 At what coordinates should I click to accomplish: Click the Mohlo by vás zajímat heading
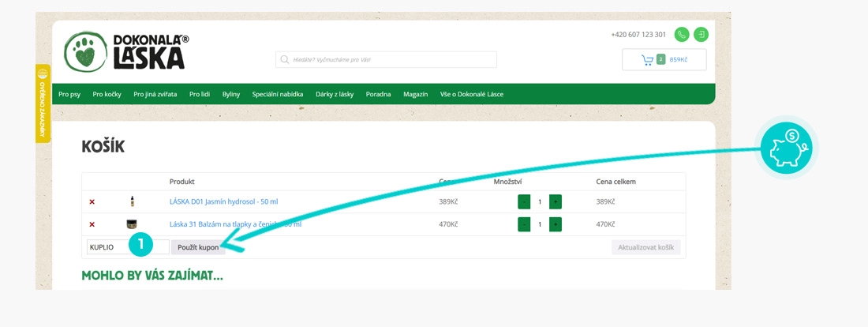point(152,276)
